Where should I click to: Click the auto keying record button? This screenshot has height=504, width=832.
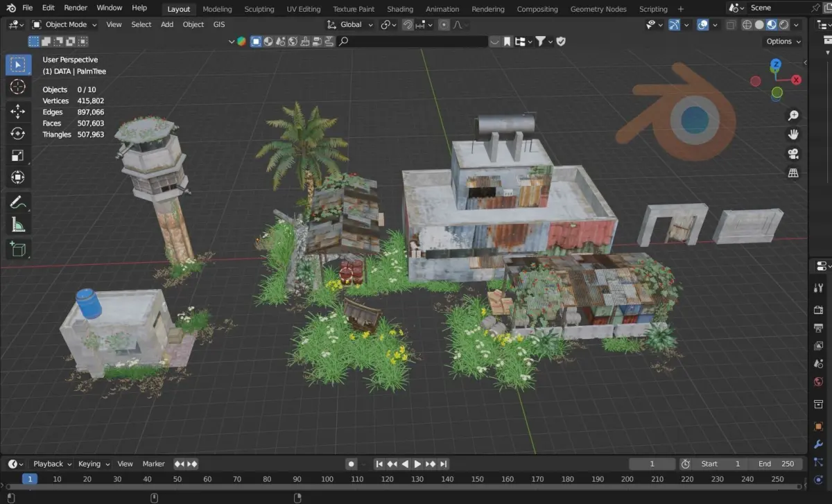(x=352, y=464)
